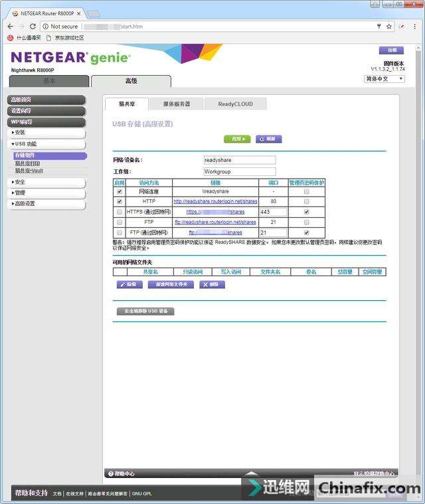The height and width of the screenshot is (504, 425).
Task: Click the browser forward arrow
Action: pos(21,27)
